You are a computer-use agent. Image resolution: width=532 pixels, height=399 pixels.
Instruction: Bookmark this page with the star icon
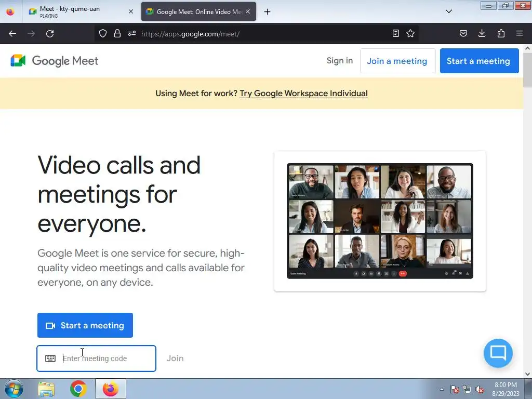410,33
